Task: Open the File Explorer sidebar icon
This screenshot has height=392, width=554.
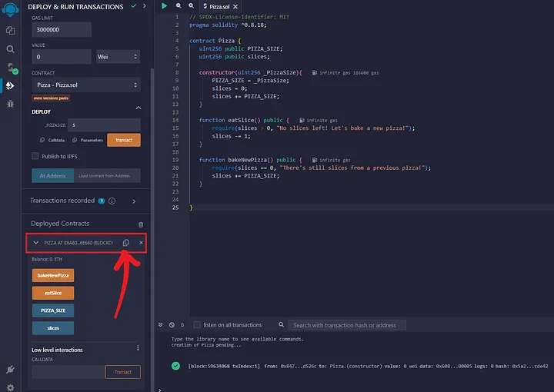Action: 10,30
